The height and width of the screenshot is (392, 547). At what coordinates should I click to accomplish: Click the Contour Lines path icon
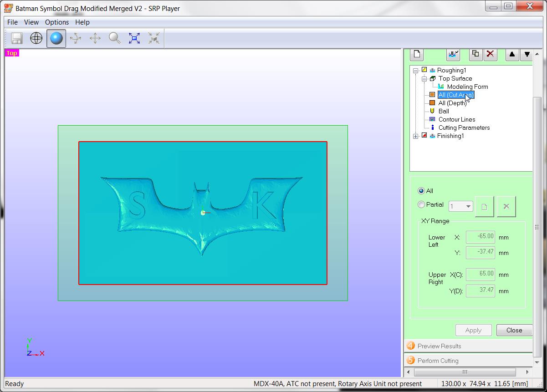[432, 119]
